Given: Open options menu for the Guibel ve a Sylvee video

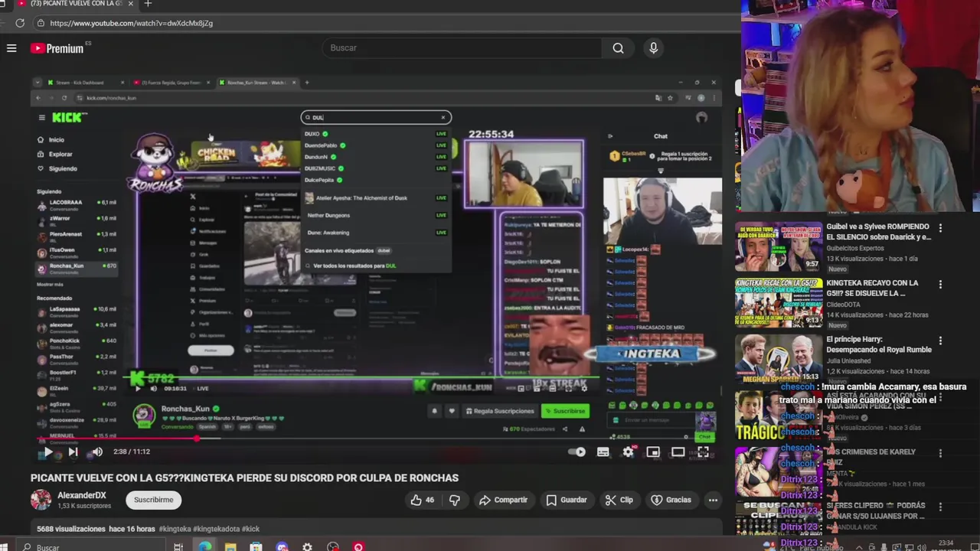Looking at the screenshot, I should click(x=940, y=227).
